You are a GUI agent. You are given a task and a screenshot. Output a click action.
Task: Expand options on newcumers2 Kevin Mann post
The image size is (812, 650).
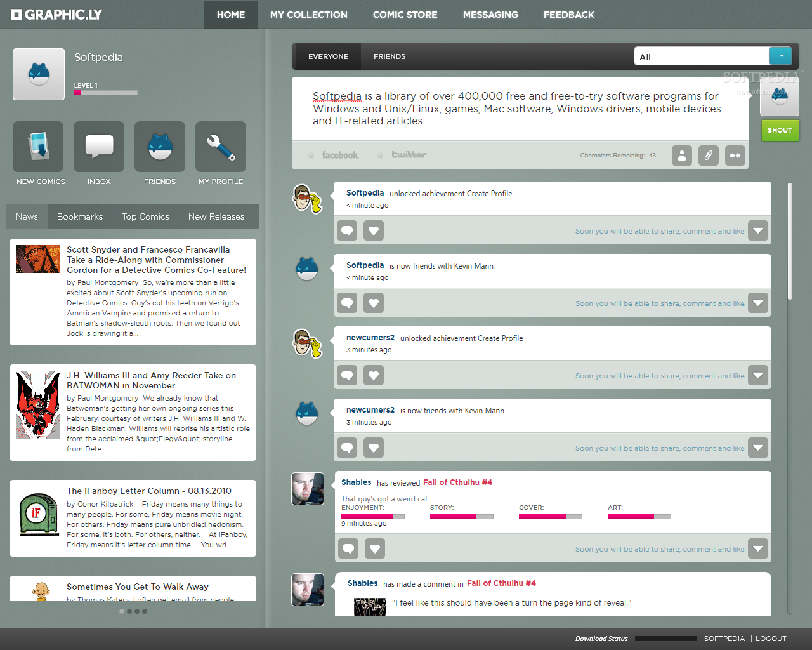coord(758,448)
